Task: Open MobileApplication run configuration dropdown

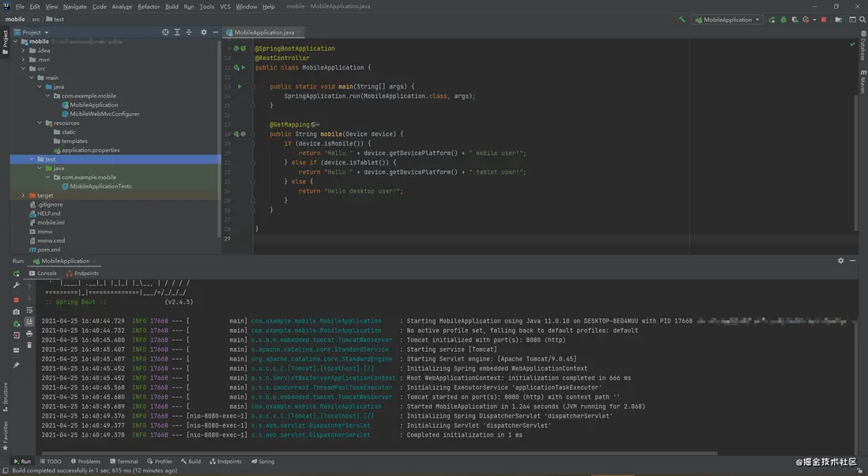Action: click(726, 20)
